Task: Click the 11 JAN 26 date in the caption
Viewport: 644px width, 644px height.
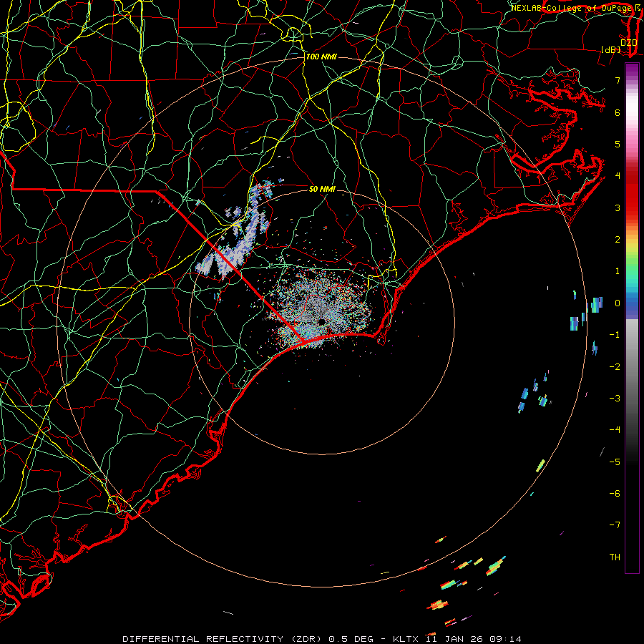Action: (x=454, y=639)
